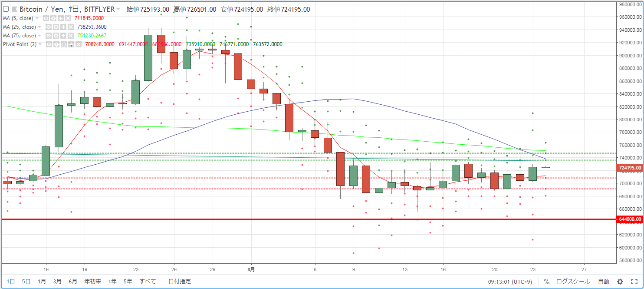This screenshot has width=644, height=289.
Task: Open MA (25, close) dropdown arrow
Action: (x=39, y=27)
